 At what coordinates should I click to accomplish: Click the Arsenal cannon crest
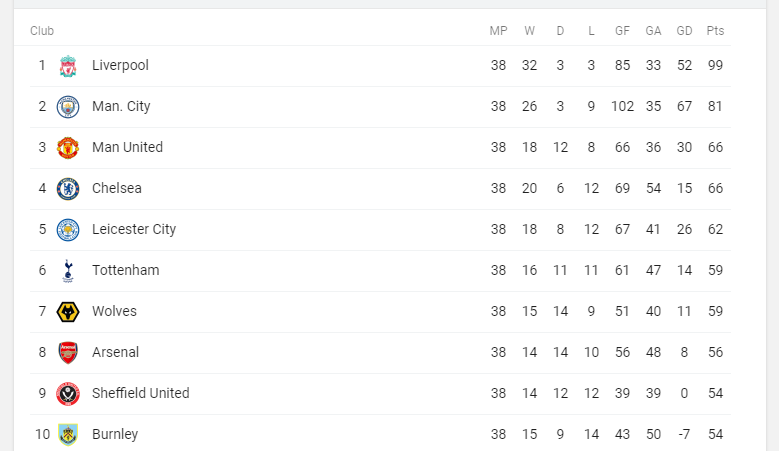[x=68, y=353]
